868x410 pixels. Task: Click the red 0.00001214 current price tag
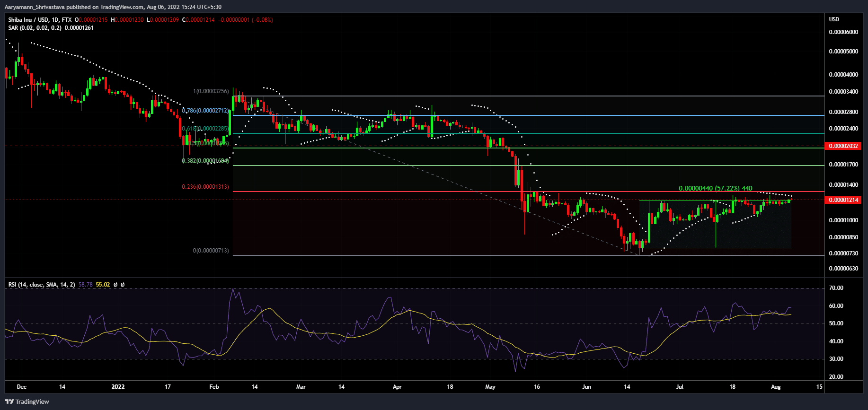843,200
